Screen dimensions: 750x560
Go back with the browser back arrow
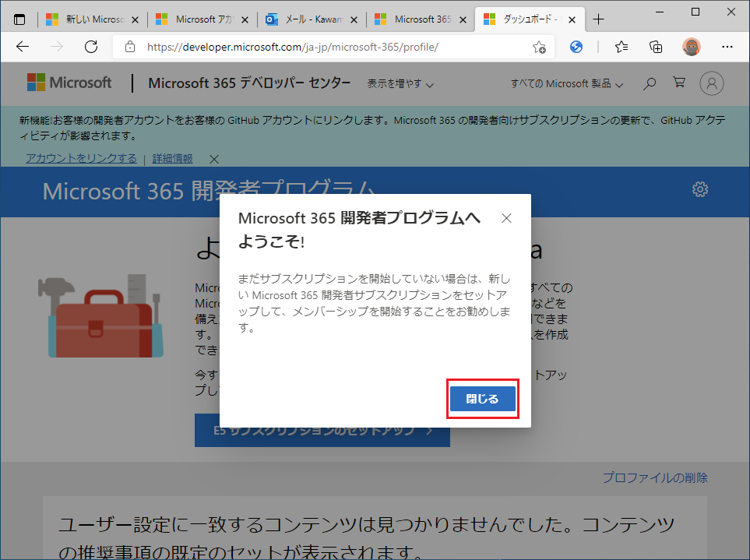[23, 47]
